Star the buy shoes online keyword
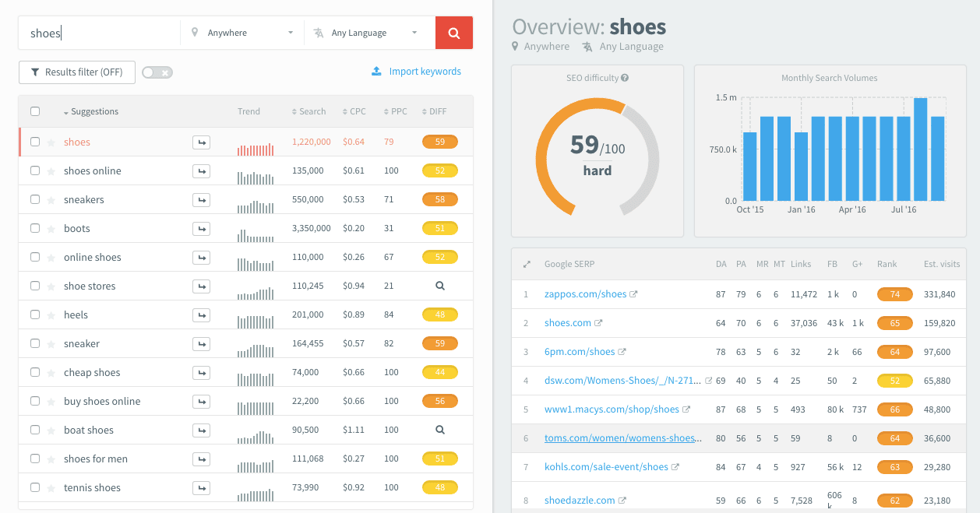Image resolution: width=980 pixels, height=513 pixels. pyautogui.click(x=51, y=402)
